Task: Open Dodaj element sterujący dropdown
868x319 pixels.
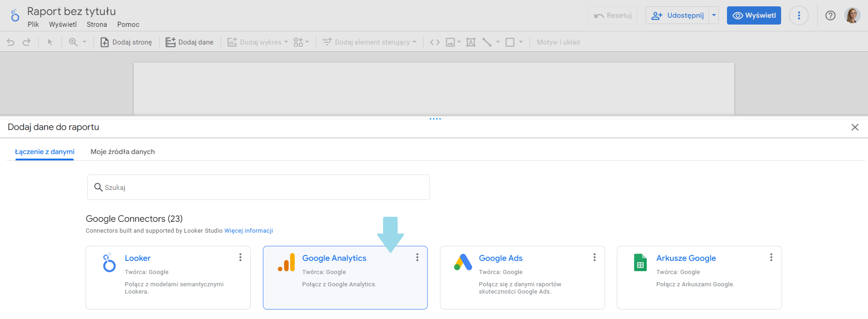Action: click(369, 42)
